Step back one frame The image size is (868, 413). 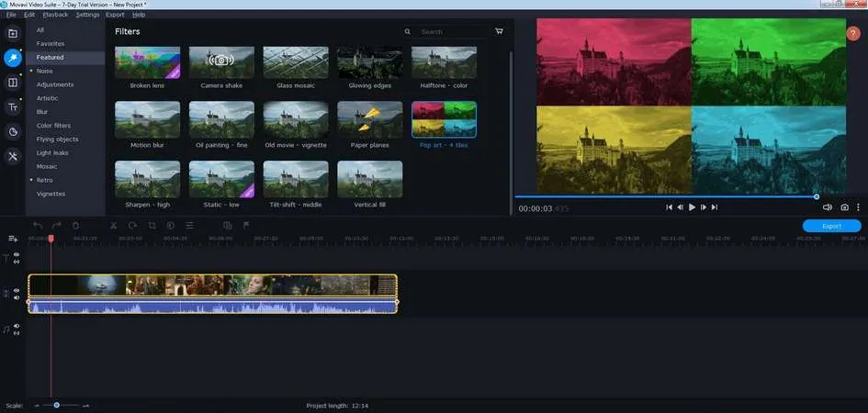click(681, 207)
